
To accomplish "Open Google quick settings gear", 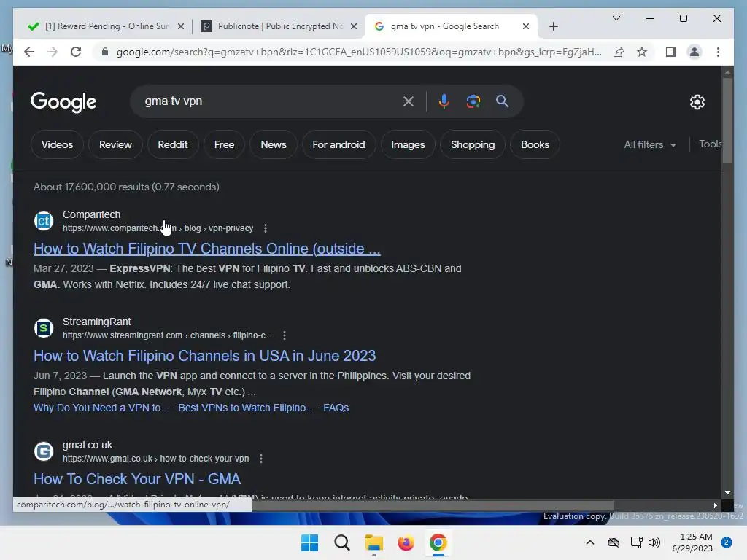I will 697,101.
